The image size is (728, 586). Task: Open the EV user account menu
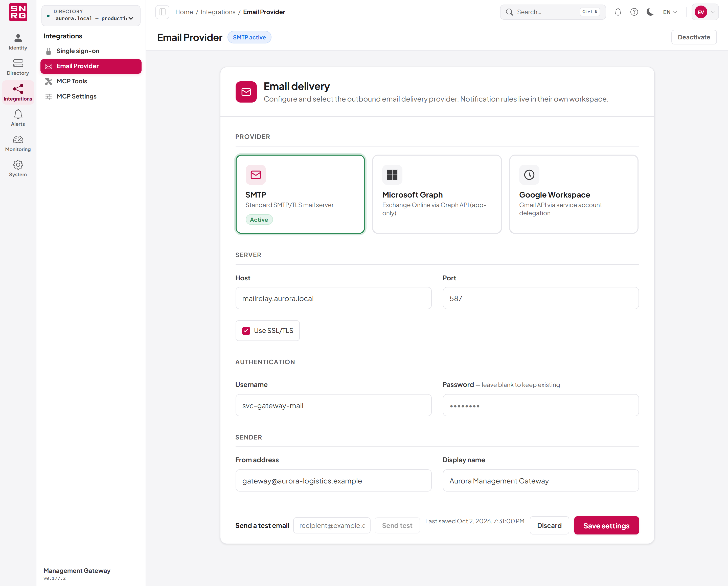tap(705, 12)
